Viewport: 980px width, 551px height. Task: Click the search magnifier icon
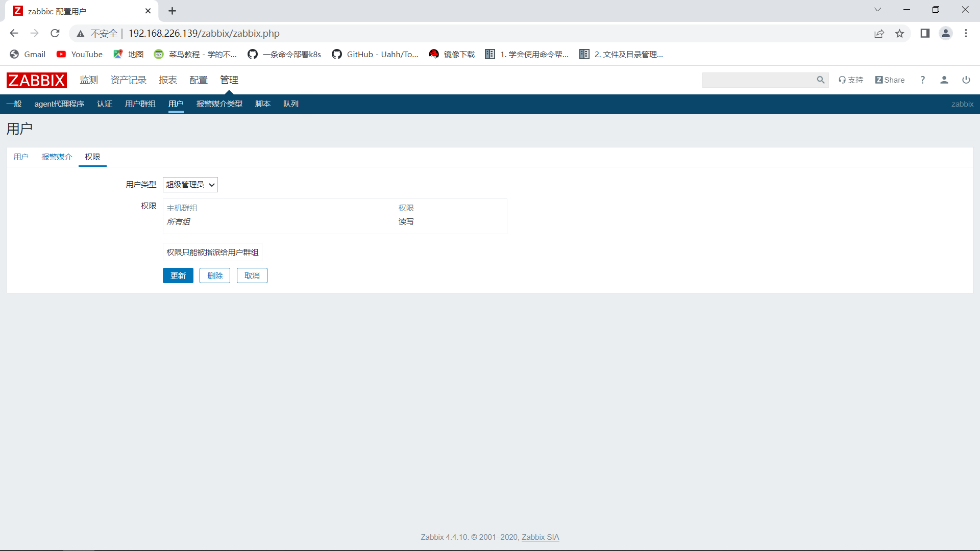tap(820, 80)
